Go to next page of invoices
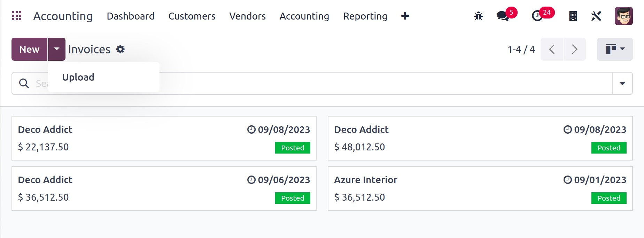The image size is (644, 238). [574, 49]
